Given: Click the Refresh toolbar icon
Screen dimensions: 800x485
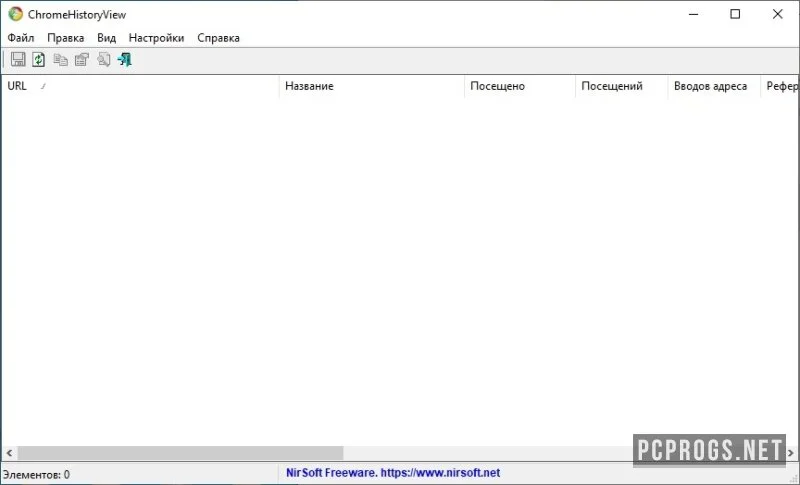Looking at the screenshot, I should pyautogui.click(x=39, y=60).
